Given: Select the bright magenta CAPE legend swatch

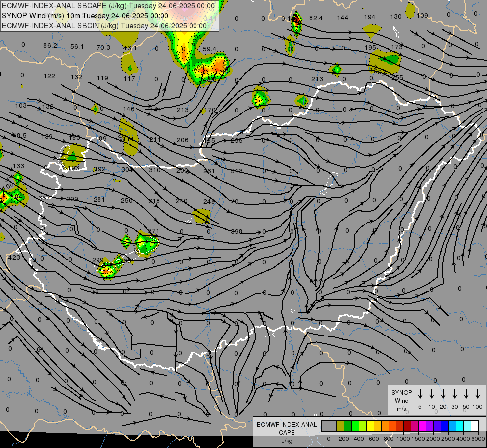Looking at the screenshot, I should click(422, 426).
